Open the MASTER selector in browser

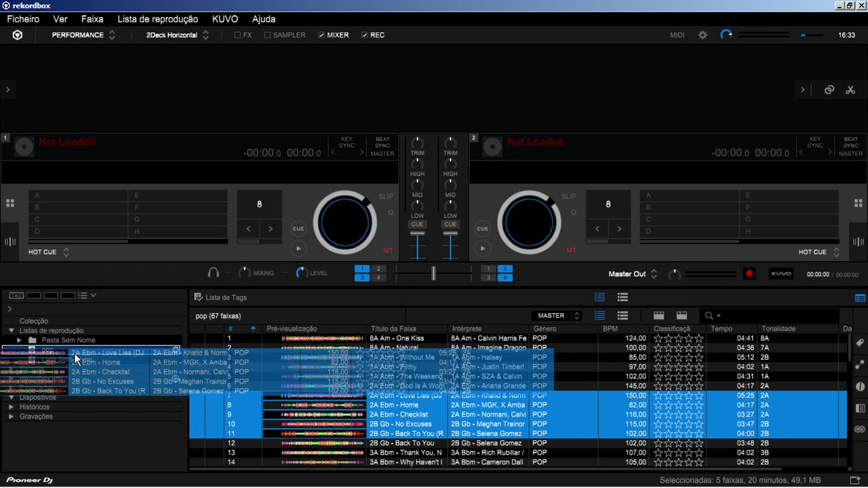pyautogui.click(x=557, y=316)
